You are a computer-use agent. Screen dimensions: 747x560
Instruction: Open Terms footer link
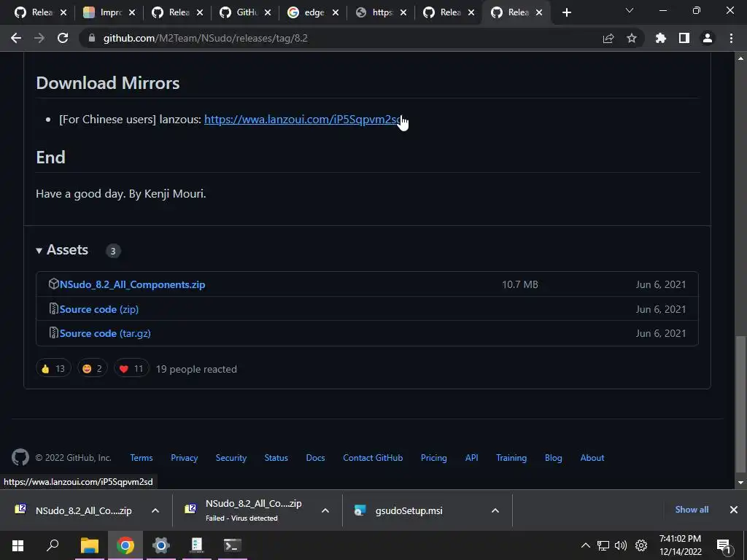(142, 458)
